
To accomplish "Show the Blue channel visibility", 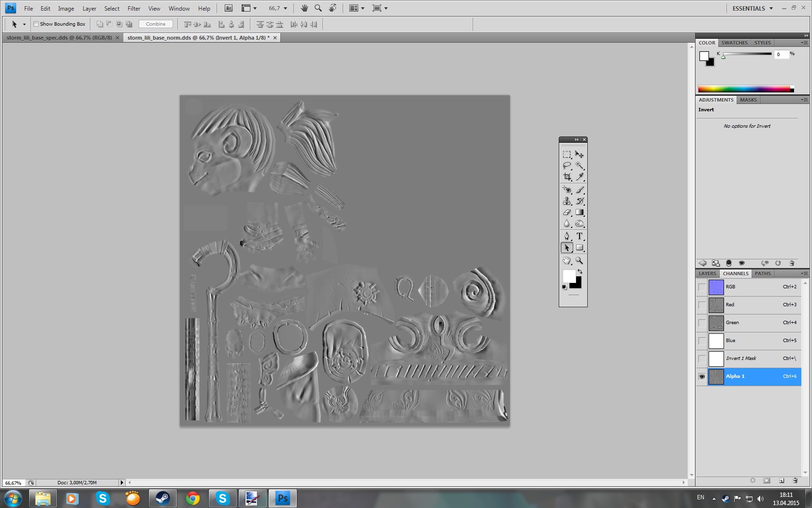I will pyautogui.click(x=702, y=341).
